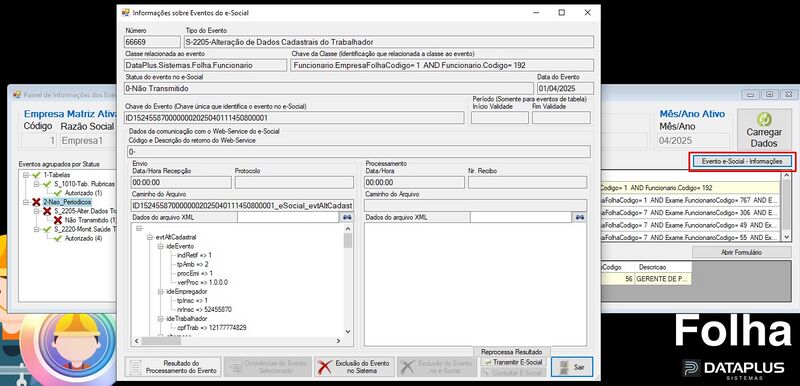Viewport: 800px width, 386px height.
Task: Click background events list scrollbar down arrow
Action: (786, 237)
